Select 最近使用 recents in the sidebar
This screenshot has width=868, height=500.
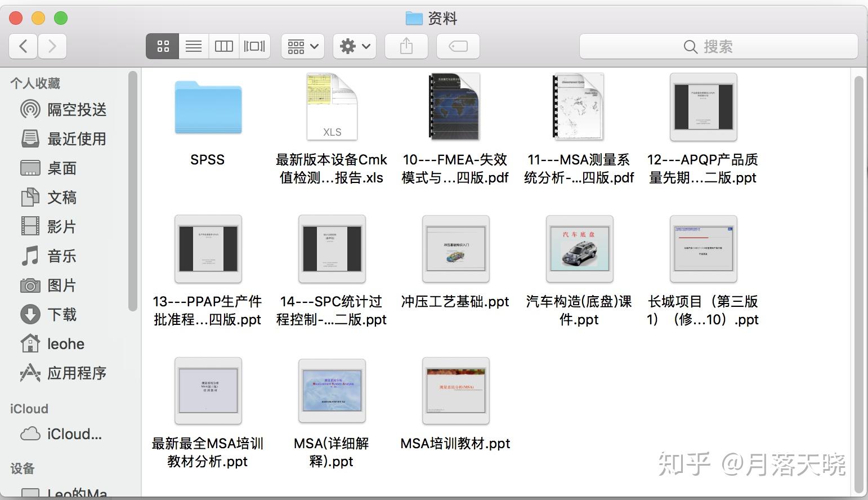pyautogui.click(x=63, y=139)
